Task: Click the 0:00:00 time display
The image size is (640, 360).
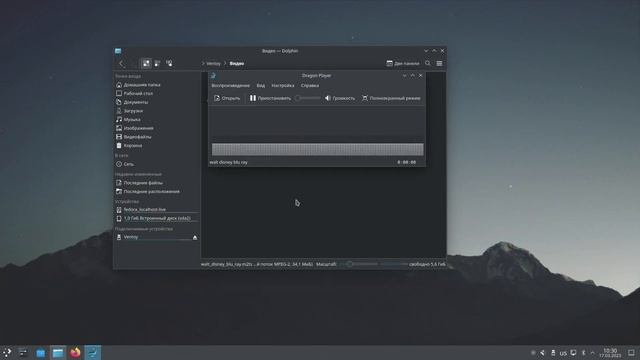Action: pos(407,162)
